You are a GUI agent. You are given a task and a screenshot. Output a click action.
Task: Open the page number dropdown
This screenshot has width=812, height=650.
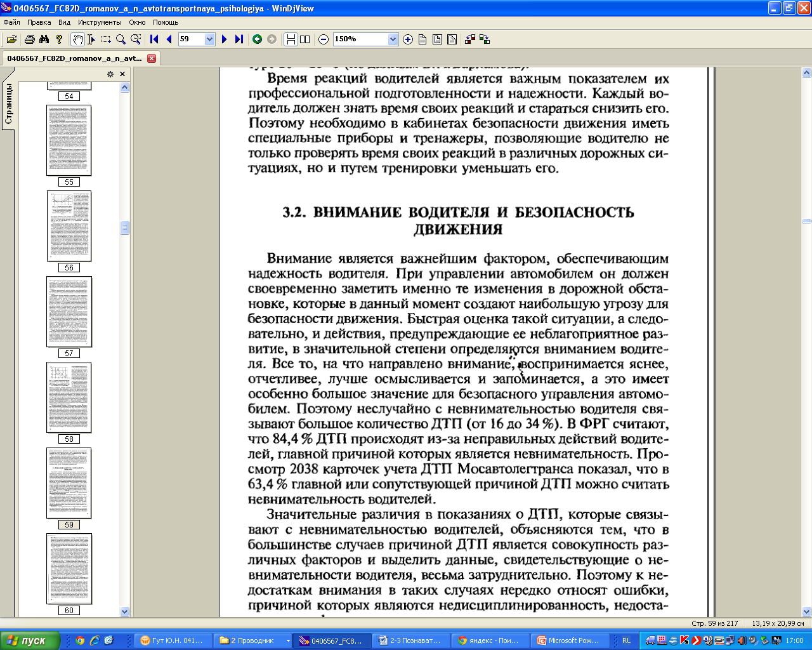[210, 39]
